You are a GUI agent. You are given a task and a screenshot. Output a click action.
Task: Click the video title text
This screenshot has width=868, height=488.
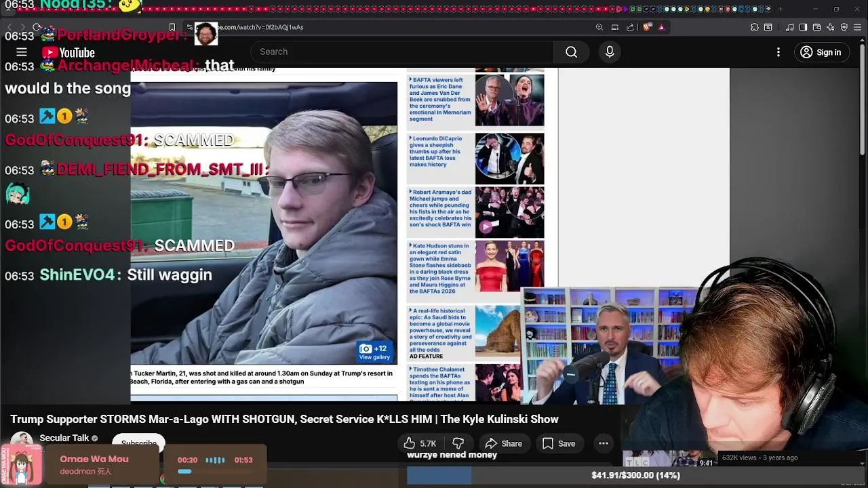284,420
